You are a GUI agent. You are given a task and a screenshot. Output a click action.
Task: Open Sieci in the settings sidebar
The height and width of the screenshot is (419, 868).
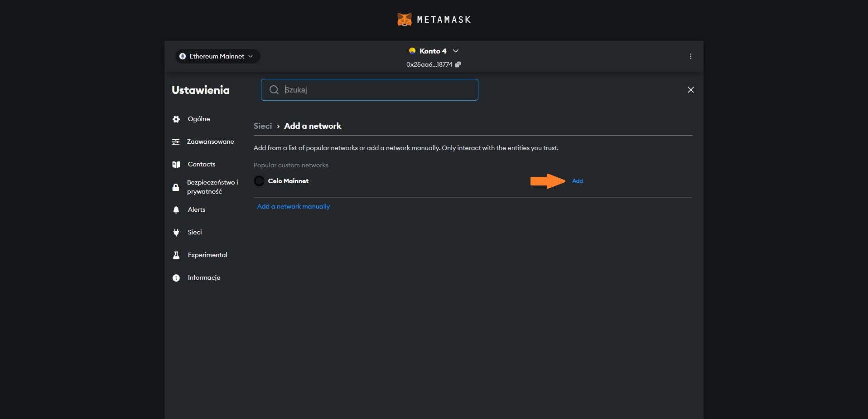(x=195, y=232)
